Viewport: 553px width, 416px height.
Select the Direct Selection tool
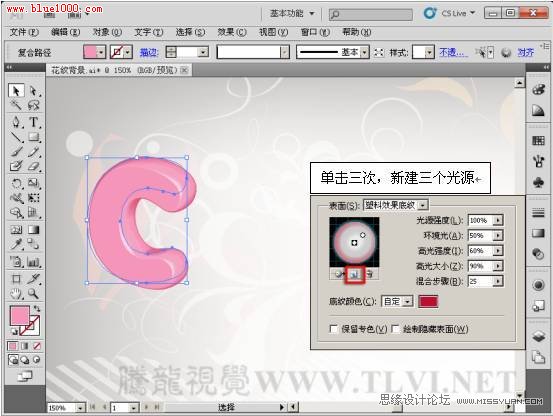pyautogui.click(x=34, y=91)
